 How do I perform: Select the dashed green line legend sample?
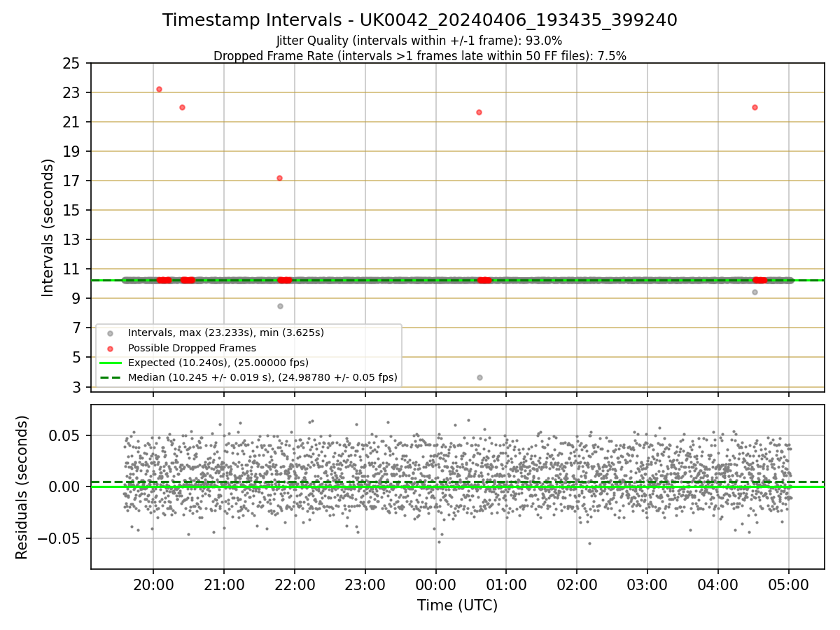(x=110, y=377)
